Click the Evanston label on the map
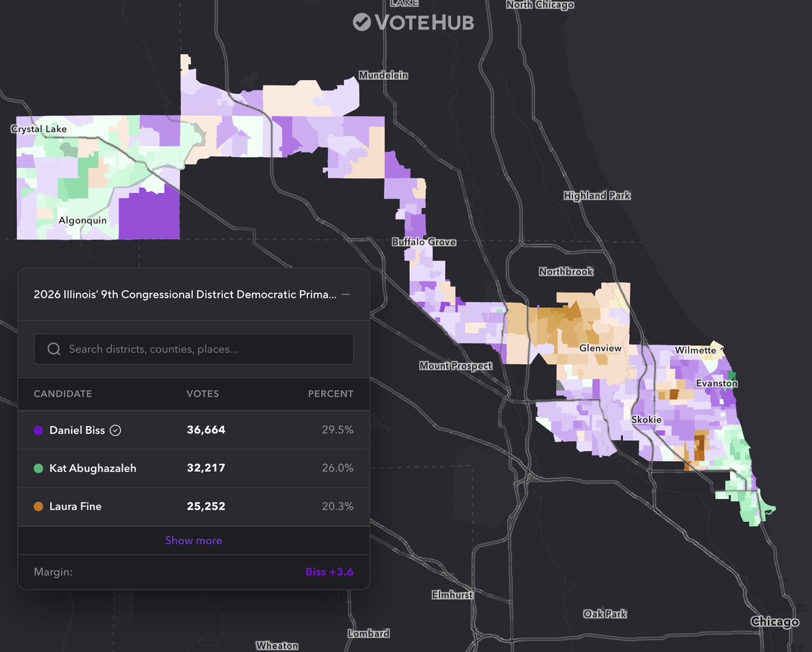The image size is (812, 652). pos(717,383)
